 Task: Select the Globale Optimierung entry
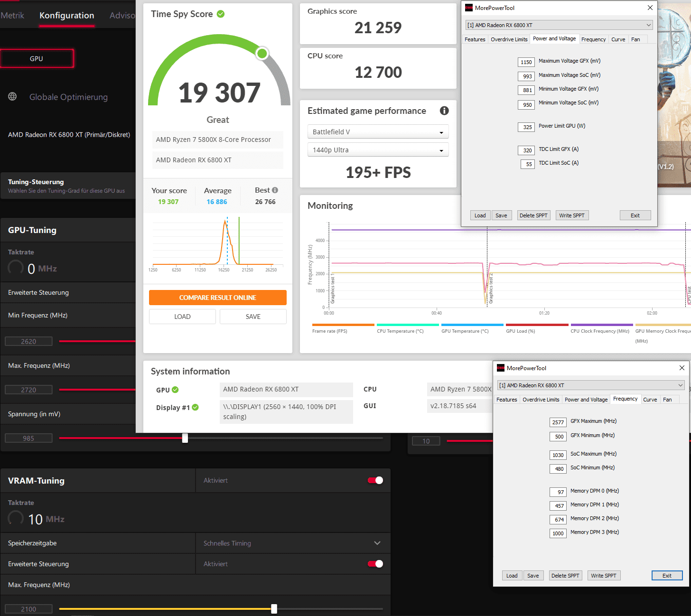click(68, 97)
